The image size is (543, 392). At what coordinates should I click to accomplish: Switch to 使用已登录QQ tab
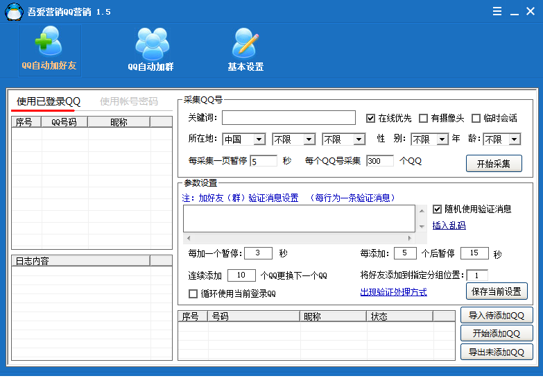coord(48,101)
